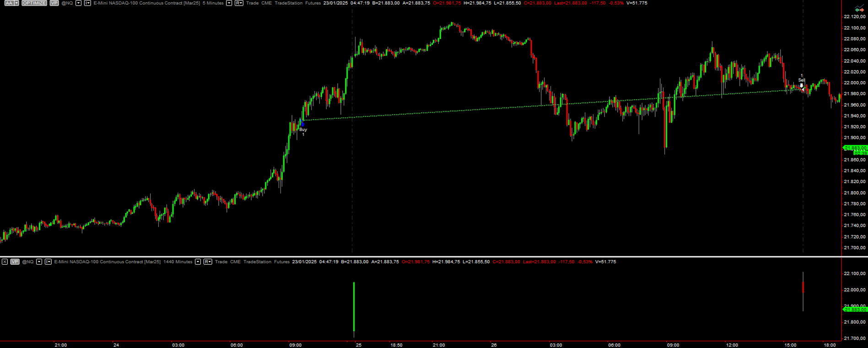The height and width of the screenshot is (348, 868).
Task: Toggle the VP button in the 5-minute chart
Action: coord(54,3)
